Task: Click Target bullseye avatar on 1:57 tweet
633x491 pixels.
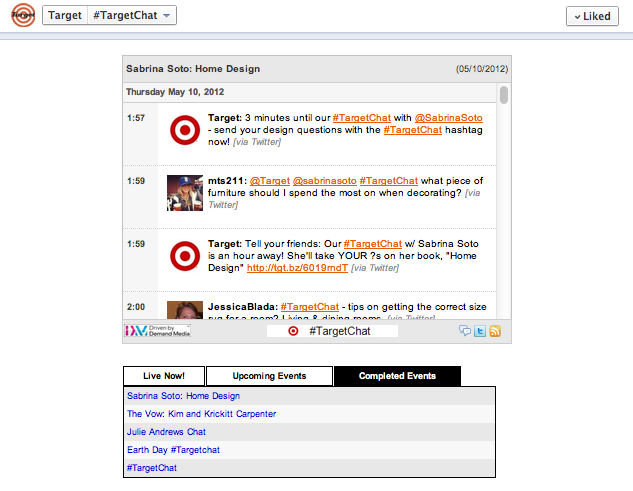Action: pyautogui.click(x=185, y=130)
